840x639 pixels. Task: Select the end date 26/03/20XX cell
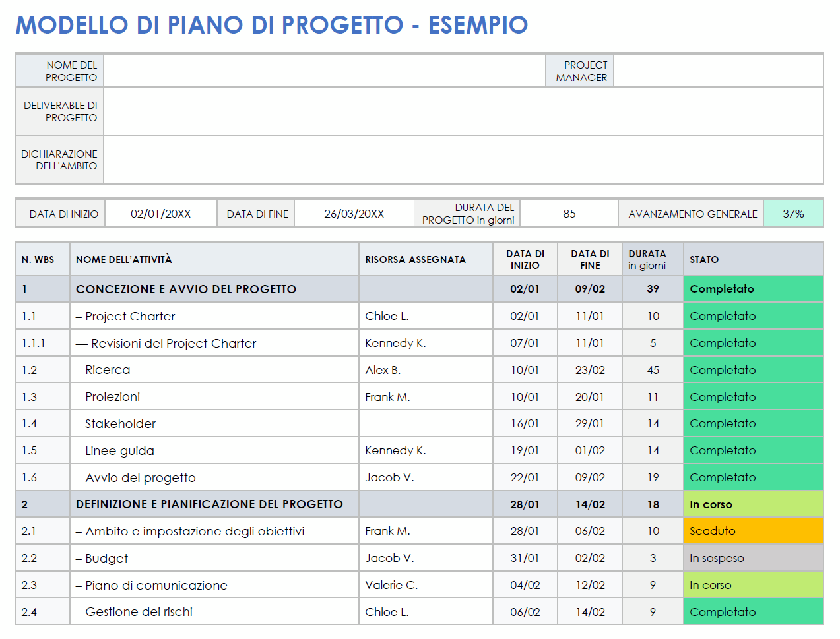coord(354,212)
